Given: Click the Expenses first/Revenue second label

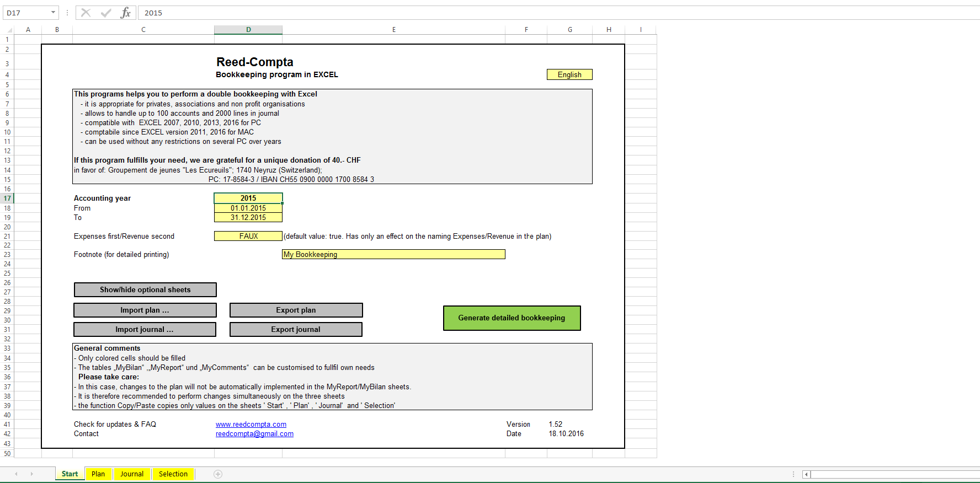Looking at the screenshot, I should point(124,237).
